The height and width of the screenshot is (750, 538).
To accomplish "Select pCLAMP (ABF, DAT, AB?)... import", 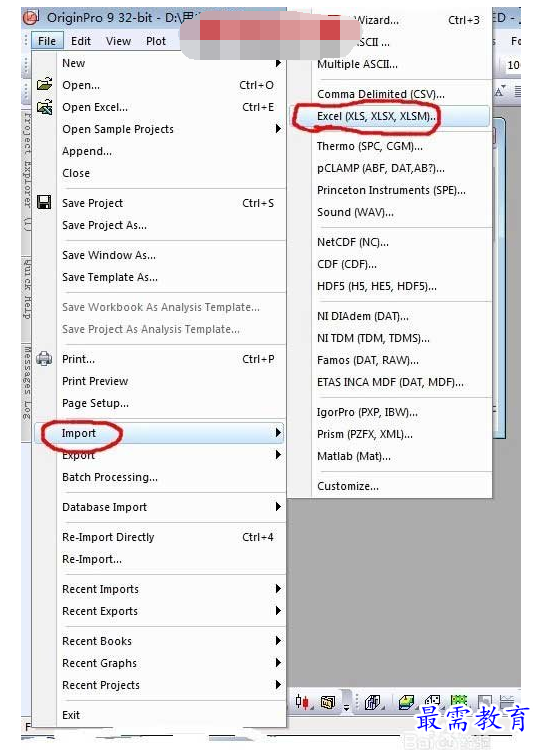I will click(391, 168).
